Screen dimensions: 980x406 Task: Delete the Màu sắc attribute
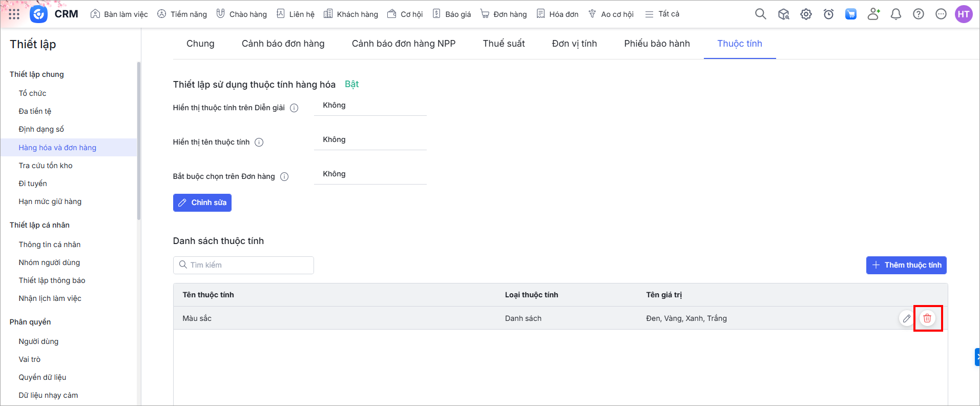click(927, 318)
